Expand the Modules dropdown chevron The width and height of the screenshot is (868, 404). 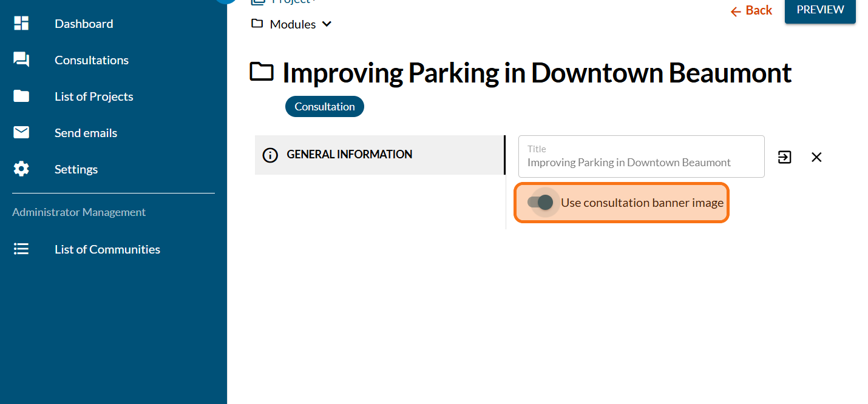[327, 24]
